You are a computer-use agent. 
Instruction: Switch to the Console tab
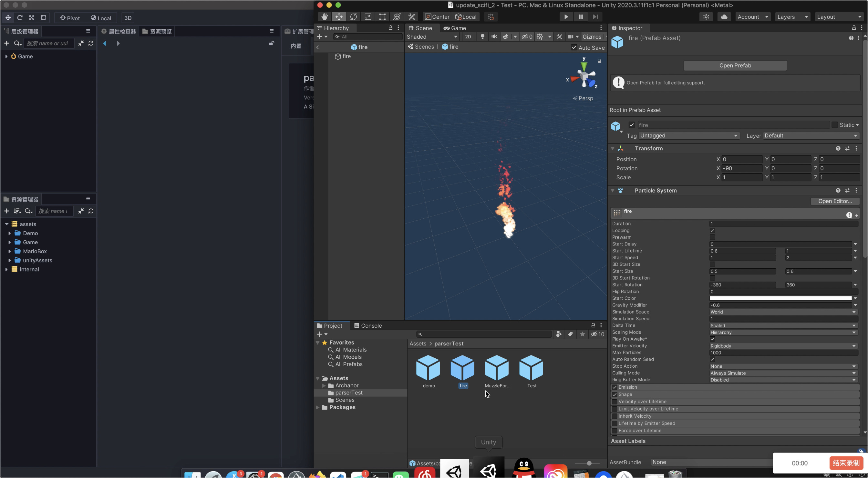coord(367,325)
